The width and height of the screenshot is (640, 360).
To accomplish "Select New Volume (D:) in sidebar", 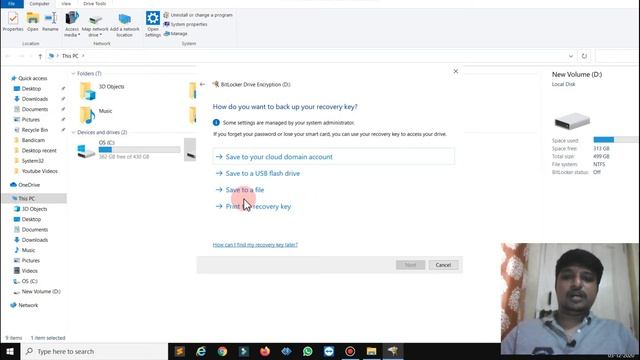I will tap(41, 291).
